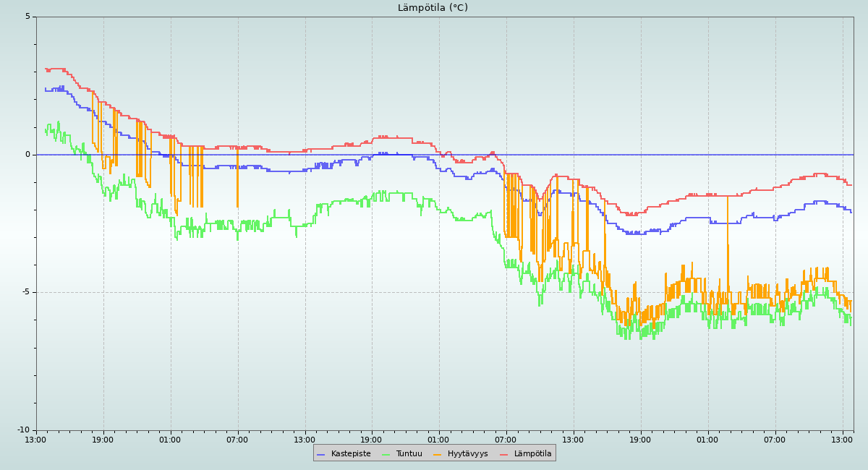Click the chart title Lämpötila (°C)

pyautogui.click(x=433, y=8)
